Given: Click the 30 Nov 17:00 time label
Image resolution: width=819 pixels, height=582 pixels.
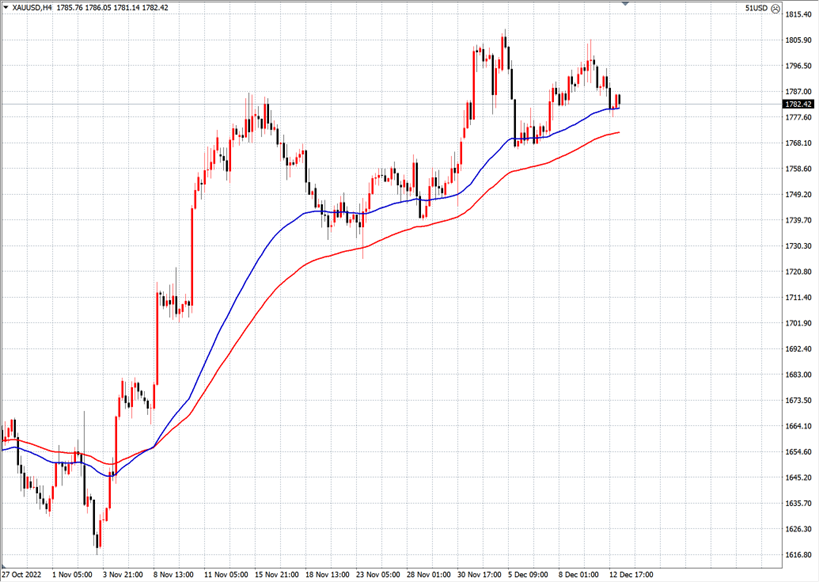Looking at the screenshot, I should tap(479, 575).
